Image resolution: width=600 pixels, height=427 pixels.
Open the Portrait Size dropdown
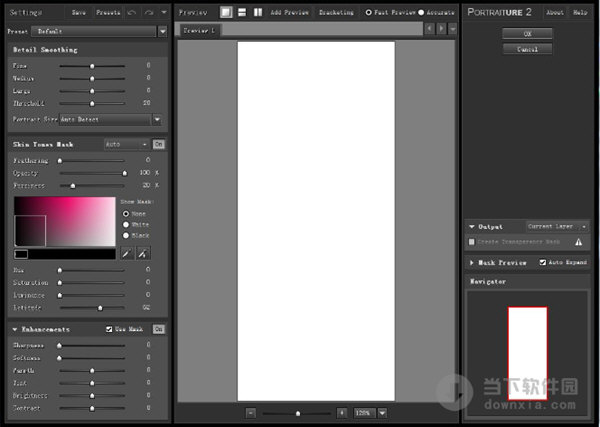point(156,119)
